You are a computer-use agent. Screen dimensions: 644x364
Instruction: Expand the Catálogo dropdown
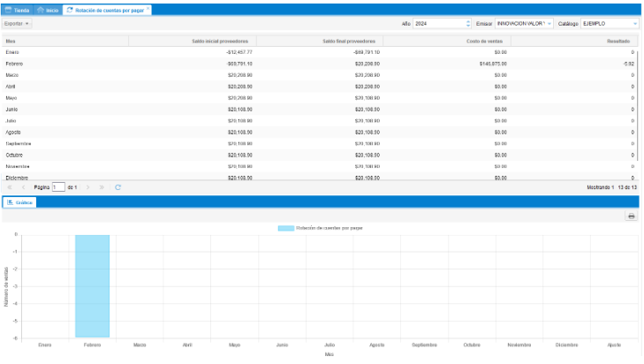click(634, 23)
